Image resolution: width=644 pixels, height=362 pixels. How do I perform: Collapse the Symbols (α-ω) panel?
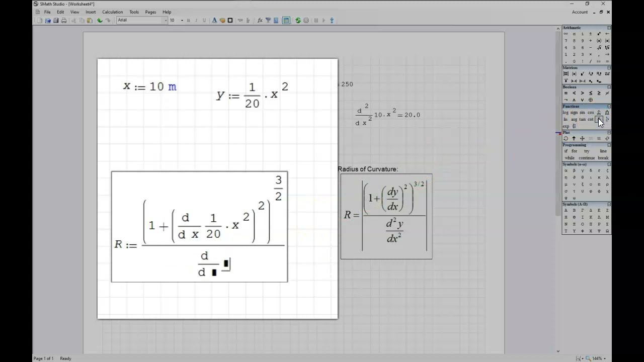(x=609, y=164)
